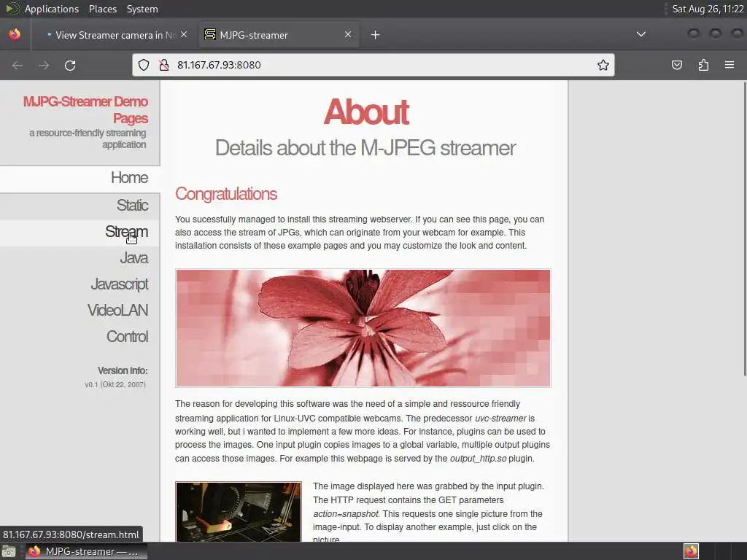Screen dimensions: 747x560
Task: Expand the list all tabs chevron
Action: [641, 34]
